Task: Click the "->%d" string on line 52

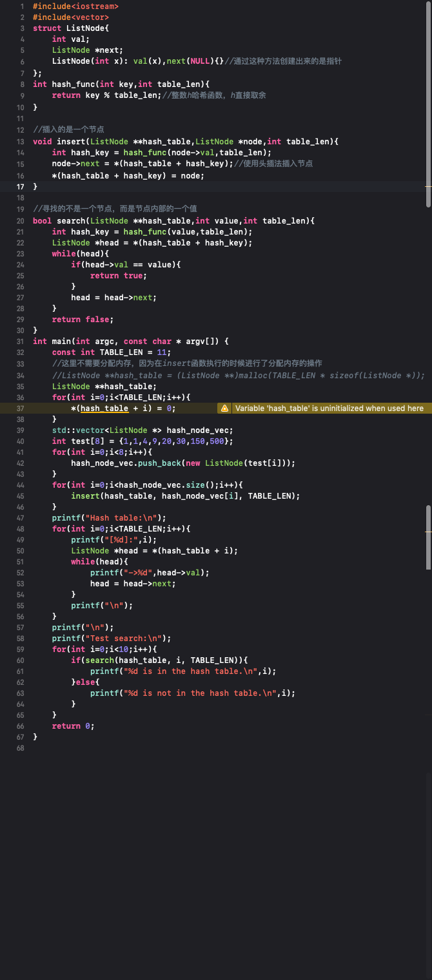Action: 138,573
